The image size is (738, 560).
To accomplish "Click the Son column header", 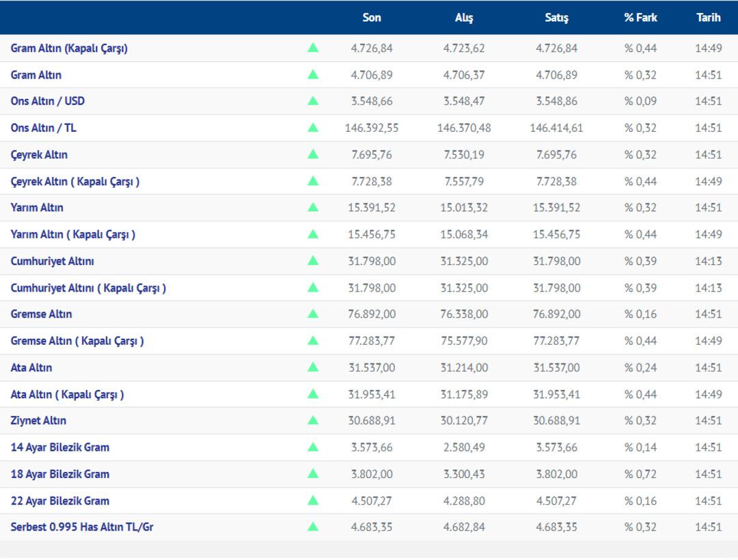I will pos(371,18).
